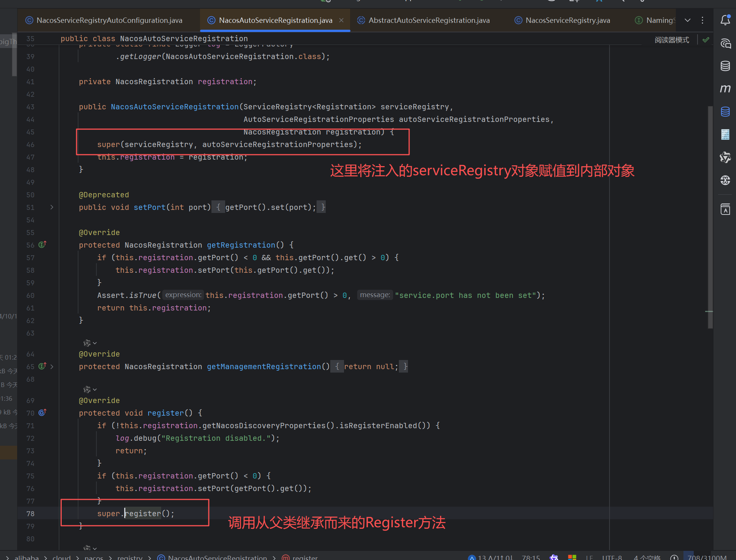Close the NacosAutoServiceRegistration.java tab
The image size is (736, 560).
coord(341,20)
